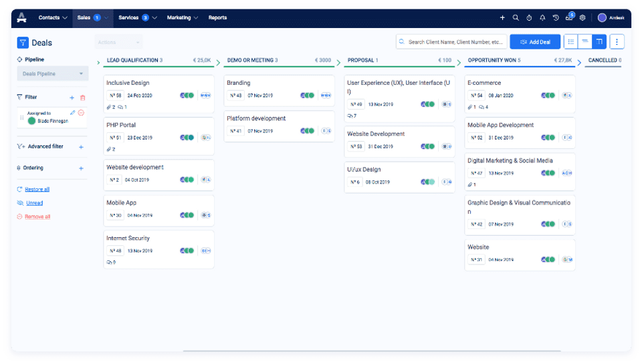Open the three-dot more options menu
Screen dimensions: 642x364
(x=617, y=41)
